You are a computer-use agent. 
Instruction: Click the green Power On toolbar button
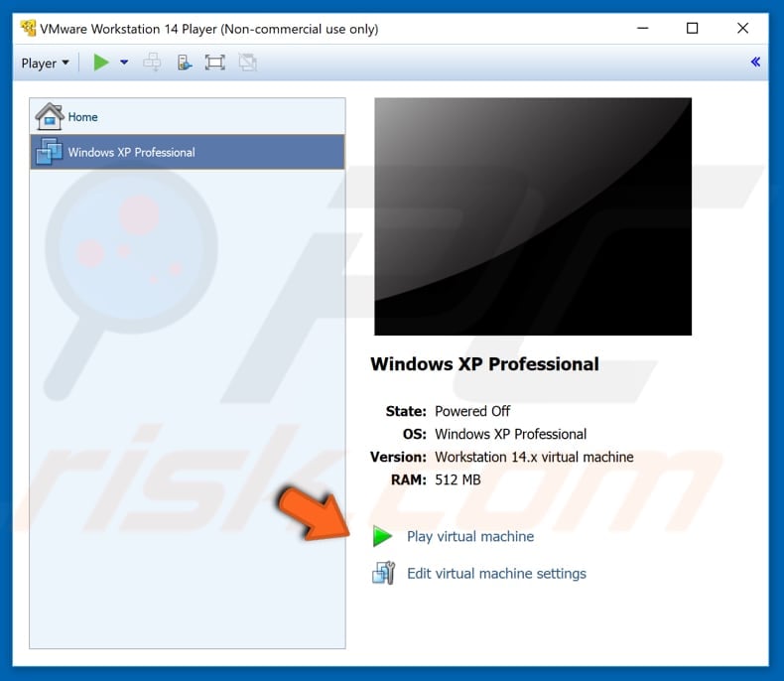coord(101,63)
